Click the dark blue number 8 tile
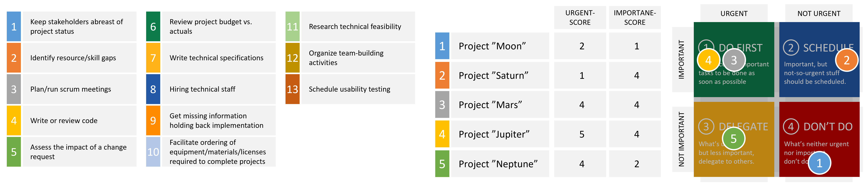Screen dimensions: 868x187 click(x=153, y=89)
